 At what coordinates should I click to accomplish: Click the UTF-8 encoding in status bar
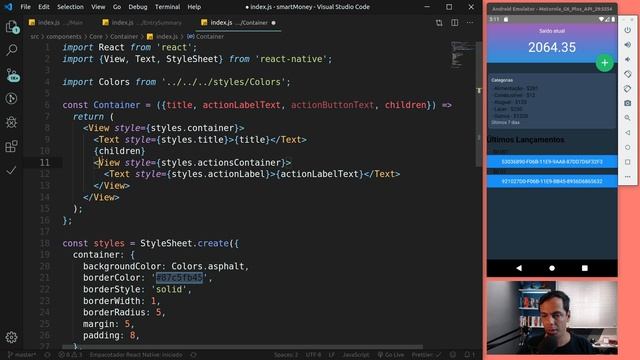[313, 355]
